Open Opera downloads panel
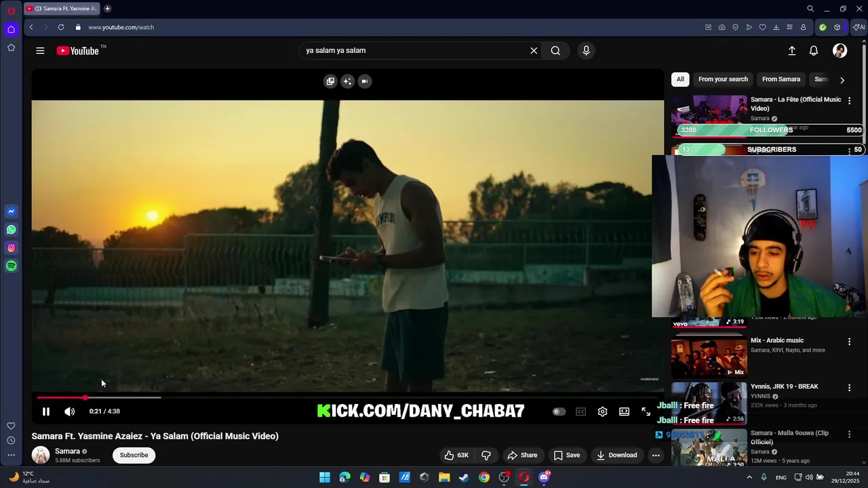Viewport: 868px width, 488px height. pos(776,27)
